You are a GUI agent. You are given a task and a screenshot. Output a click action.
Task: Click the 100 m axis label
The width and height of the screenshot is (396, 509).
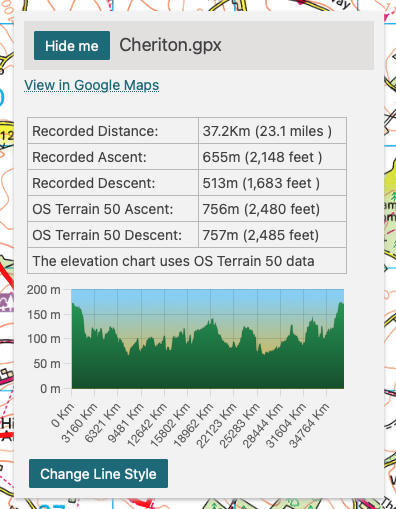click(x=44, y=339)
